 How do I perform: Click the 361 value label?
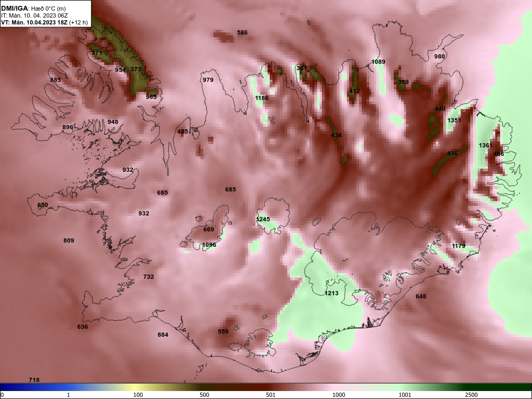coord(302,68)
